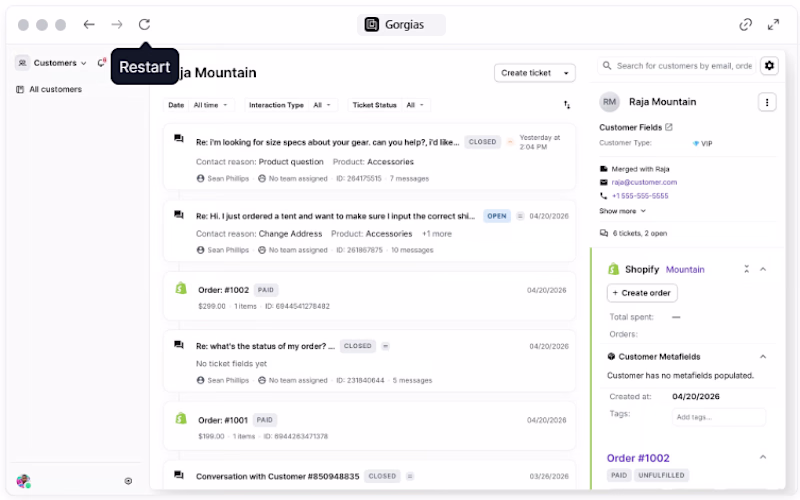The width and height of the screenshot is (800, 500).
Task: Click the UNFULFILLED badge in sidebar
Action: click(661, 475)
